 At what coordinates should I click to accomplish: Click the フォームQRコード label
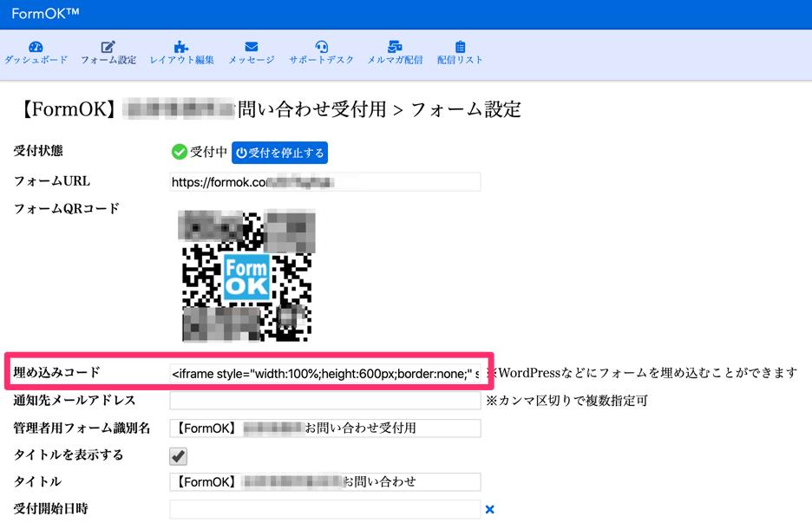point(66,209)
